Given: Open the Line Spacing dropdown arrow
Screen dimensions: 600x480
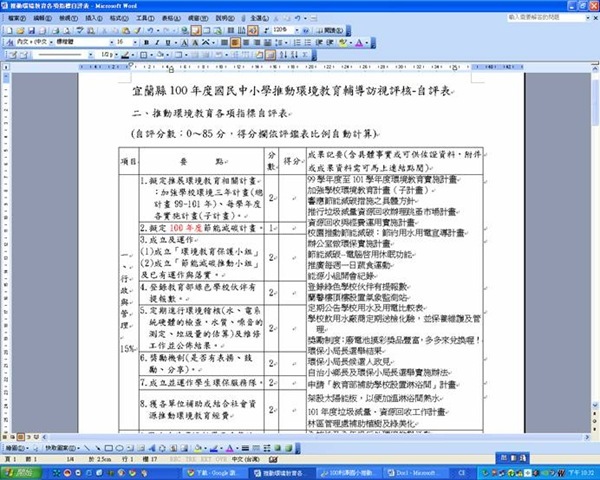Looking at the screenshot, I should click(286, 42).
